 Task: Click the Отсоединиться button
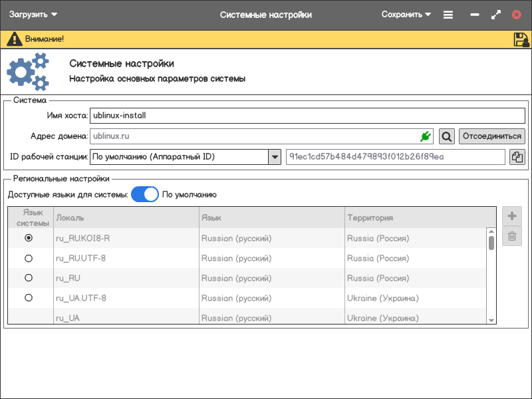[x=492, y=136]
